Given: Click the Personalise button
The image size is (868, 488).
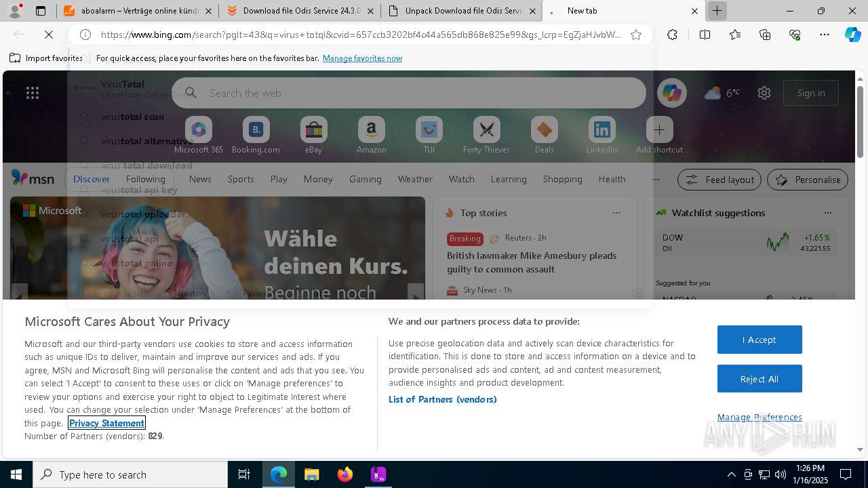Looking at the screenshot, I should coord(808,180).
